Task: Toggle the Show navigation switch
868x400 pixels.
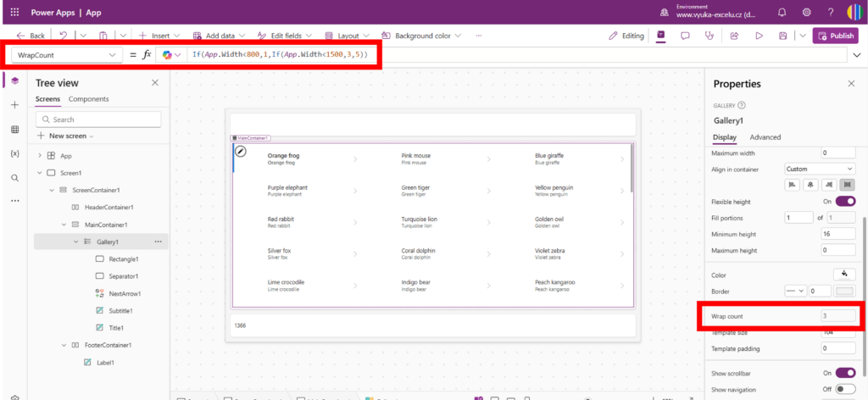Action: point(845,389)
